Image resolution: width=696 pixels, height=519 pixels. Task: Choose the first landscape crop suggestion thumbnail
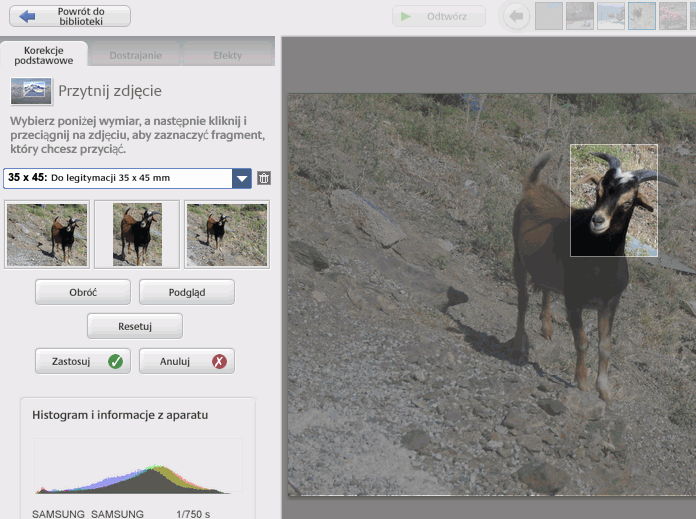(x=47, y=235)
